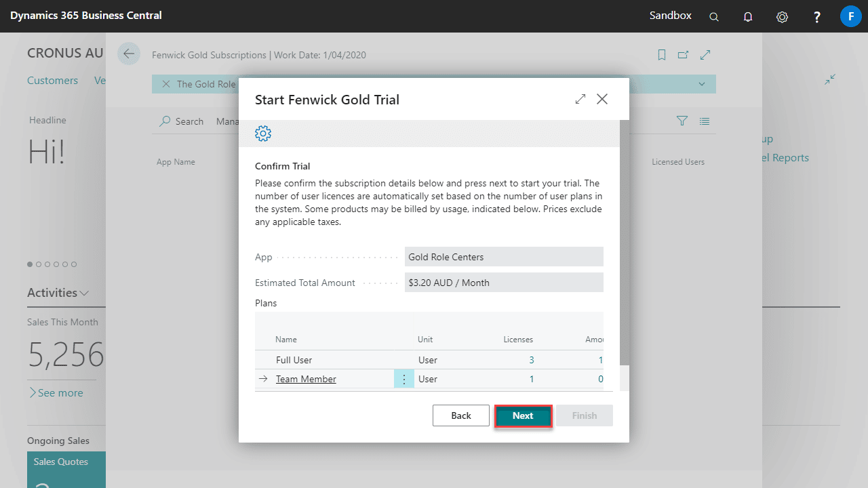Open the settings gear in top bar
Image resolution: width=868 pixels, height=488 pixels.
coord(782,16)
